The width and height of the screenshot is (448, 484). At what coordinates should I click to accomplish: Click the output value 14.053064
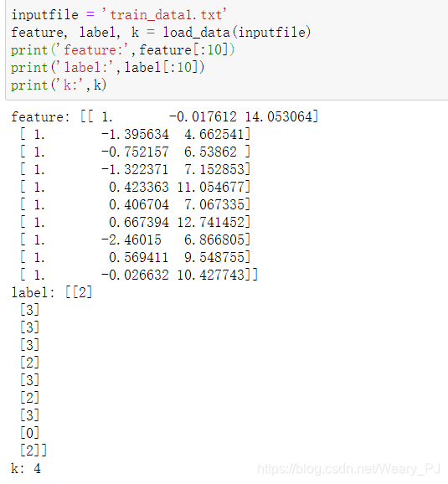tap(279, 117)
